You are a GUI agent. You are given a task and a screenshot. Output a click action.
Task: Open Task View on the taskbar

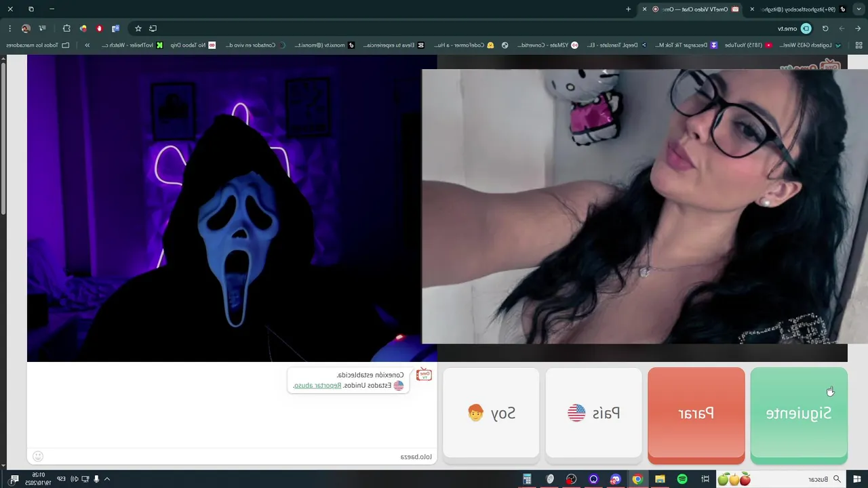pos(705,479)
